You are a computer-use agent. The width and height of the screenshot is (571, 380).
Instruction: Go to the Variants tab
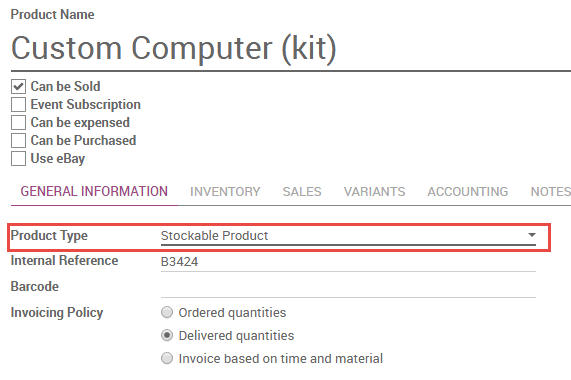tap(374, 191)
